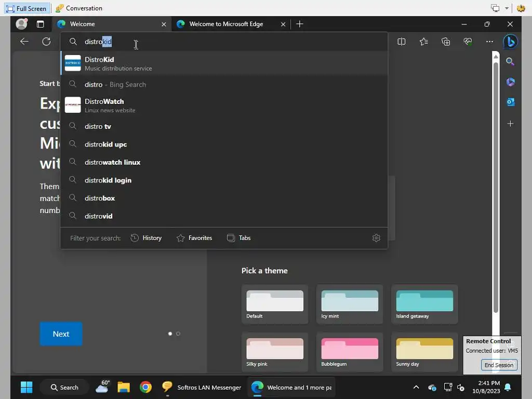
Task: Open the taskbar clock and date
Action: coord(486,387)
